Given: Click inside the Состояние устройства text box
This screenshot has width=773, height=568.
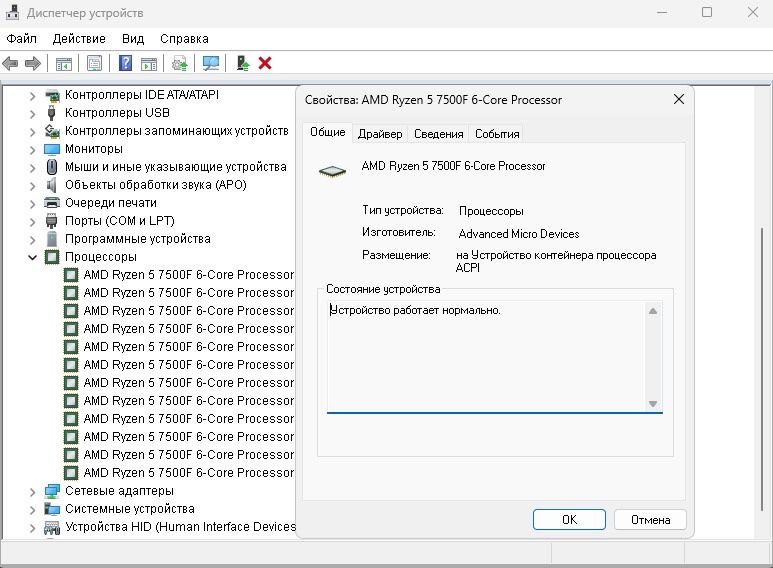Looking at the screenshot, I should point(486,356).
